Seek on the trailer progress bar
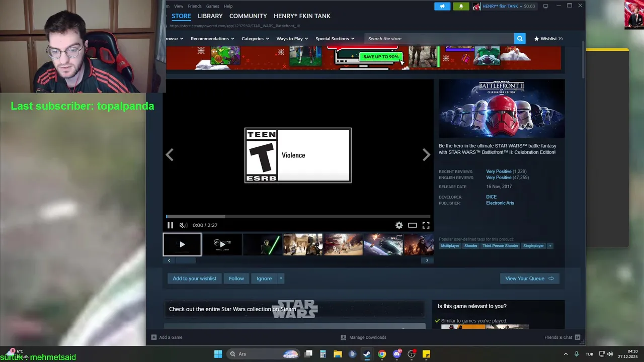Image resolution: width=644 pixels, height=362 pixels. click(x=298, y=217)
